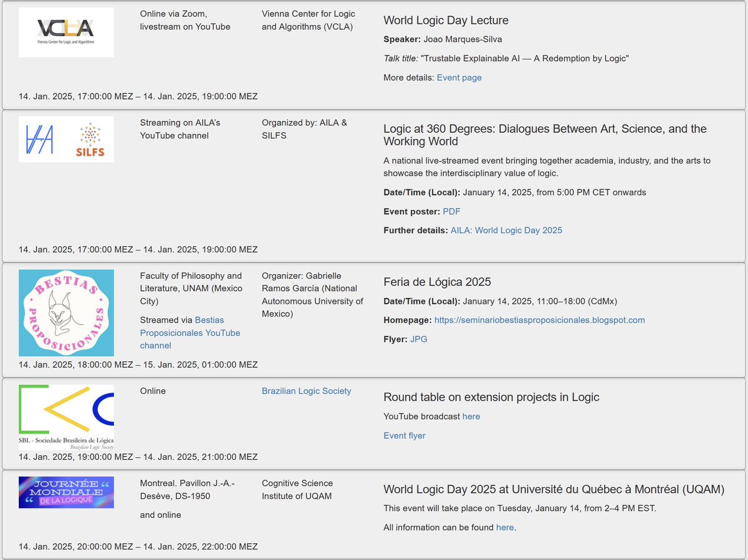The width and height of the screenshot is (748, 560).
Task: Open Bestias Proposicionales YouTube channel link
Action: coord(190,333)
